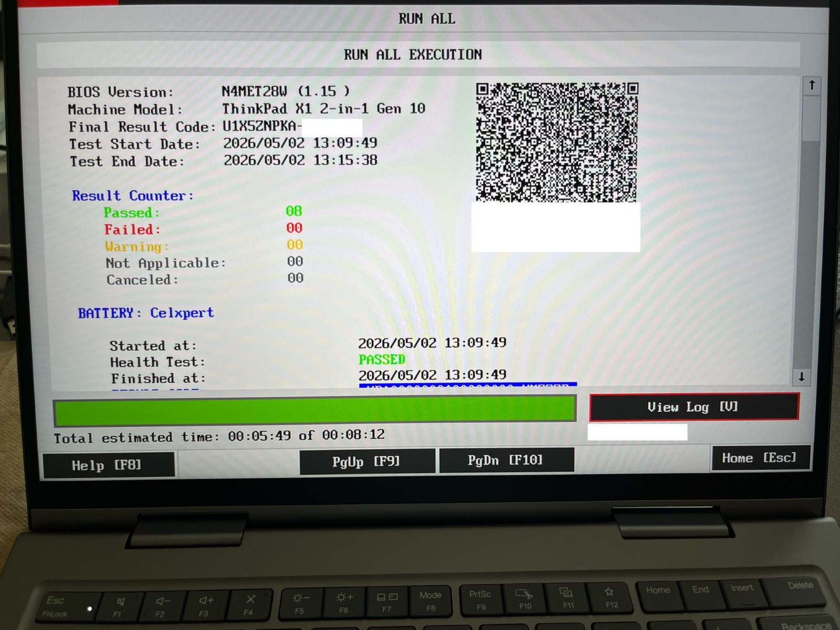
Task: Click the Not Applicable count 00
Action: coord(295,261)
